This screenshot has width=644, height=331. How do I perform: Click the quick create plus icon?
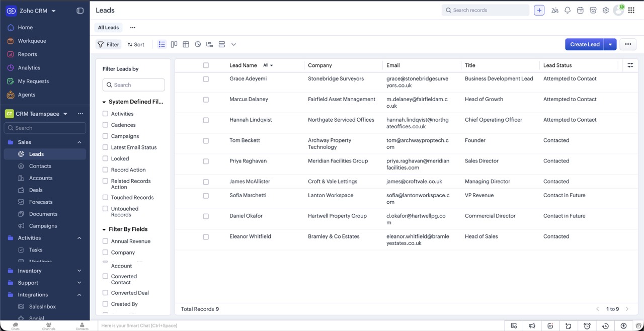pos(539,10)
